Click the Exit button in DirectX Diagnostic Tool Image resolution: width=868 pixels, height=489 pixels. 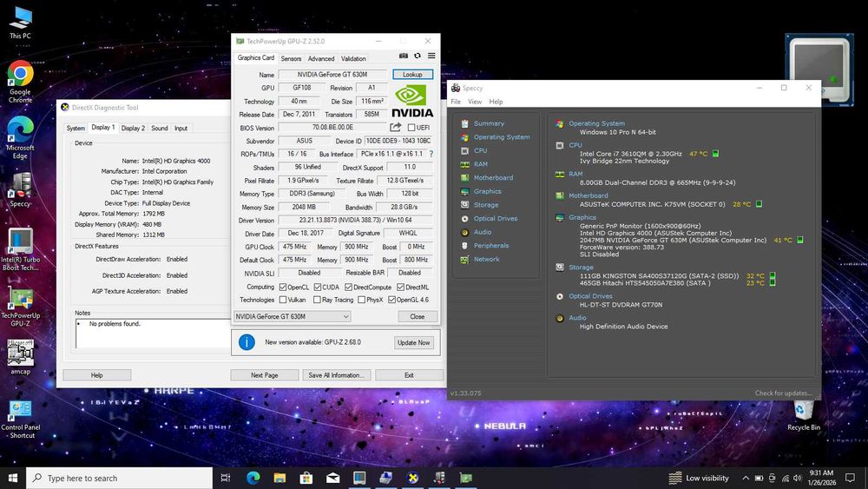coord(409,375)
